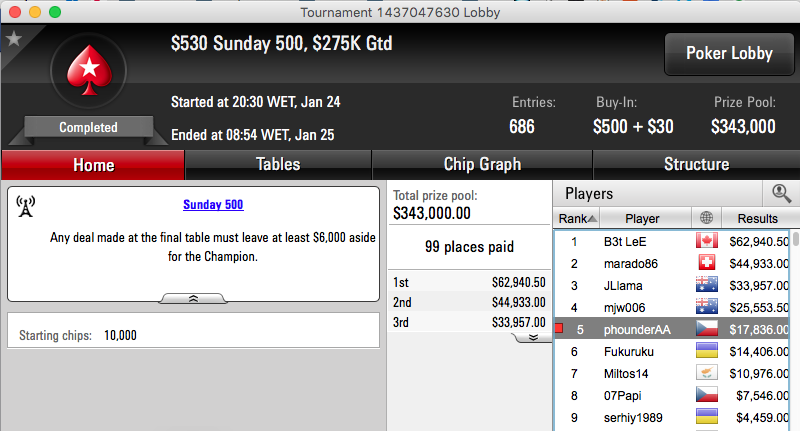This screenshot has height=431, width=800.
Task: Expand the prize payouts list
Action: pos(533,338)
